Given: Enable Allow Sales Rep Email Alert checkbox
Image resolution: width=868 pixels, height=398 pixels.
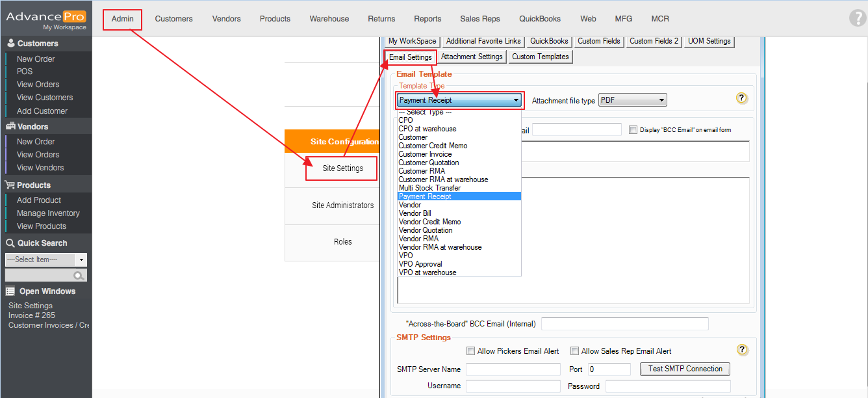Looking at the screenshot, I should click(574, 351).
